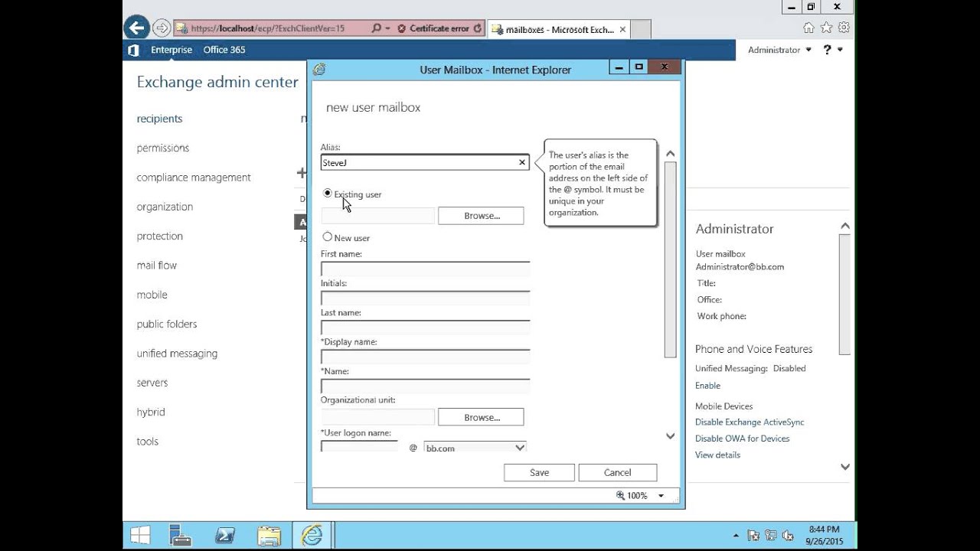This screenshot has height=551, width=980.
Task: Open the compliance management section
Action: click(194, 178)
